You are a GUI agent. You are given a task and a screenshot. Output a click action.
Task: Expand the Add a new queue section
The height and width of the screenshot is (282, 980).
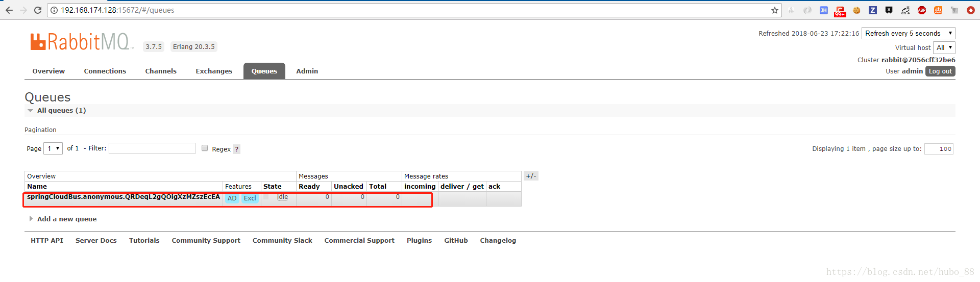pos(66,219)
